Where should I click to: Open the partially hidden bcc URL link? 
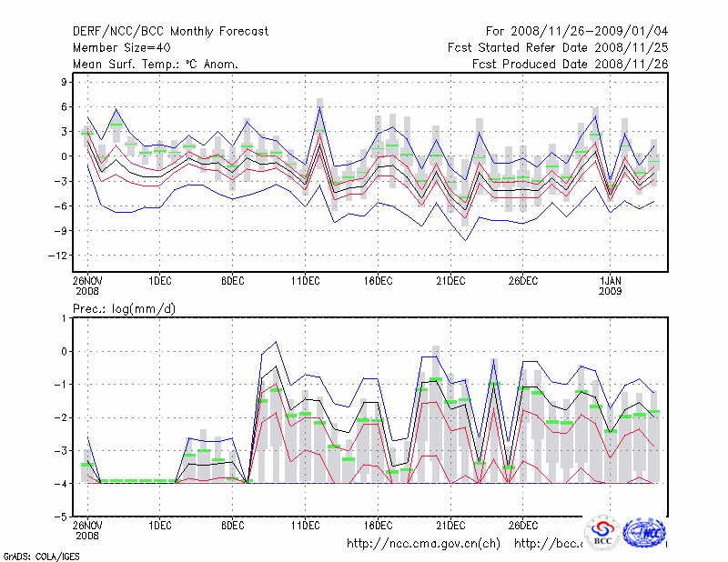click(548, 544)
